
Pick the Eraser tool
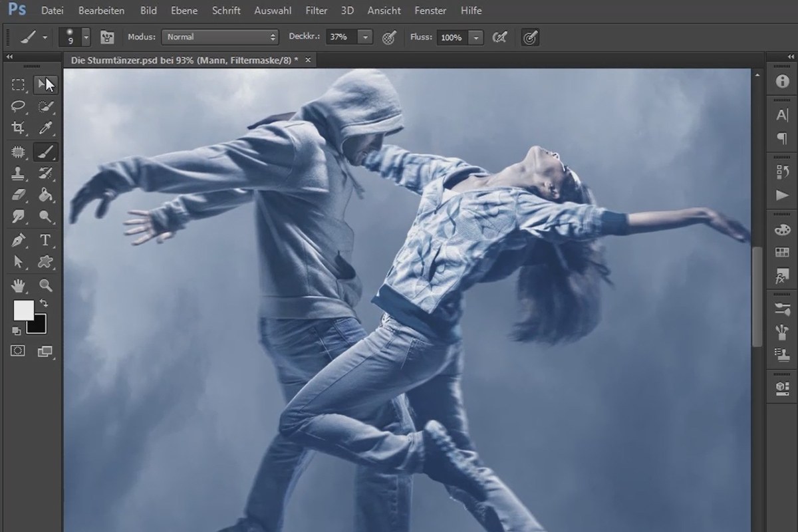coord(19,196)
